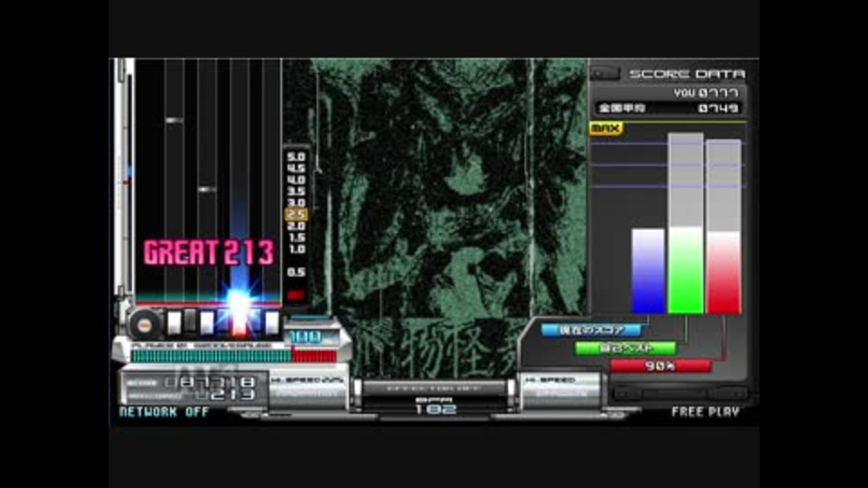Click the green 自己ベスト label
The width and height of the screenshot is (868, 488).
click(x=626, y=349)
